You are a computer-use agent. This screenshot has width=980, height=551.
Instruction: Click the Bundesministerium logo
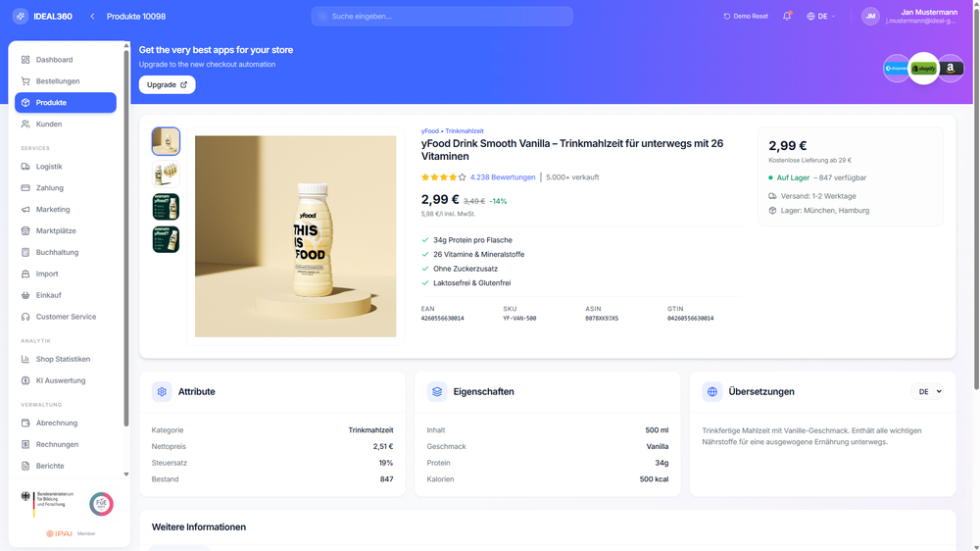47,504
